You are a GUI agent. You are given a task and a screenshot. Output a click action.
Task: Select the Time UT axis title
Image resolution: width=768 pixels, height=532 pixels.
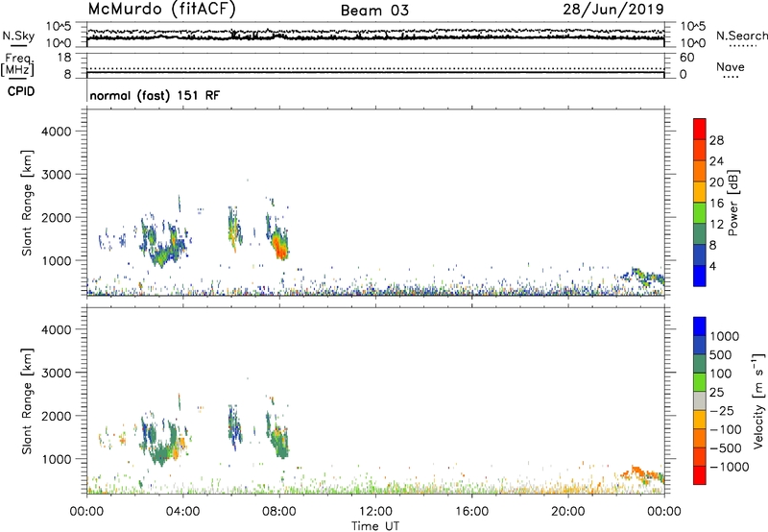pyautogui.click(x=375, y=525)
